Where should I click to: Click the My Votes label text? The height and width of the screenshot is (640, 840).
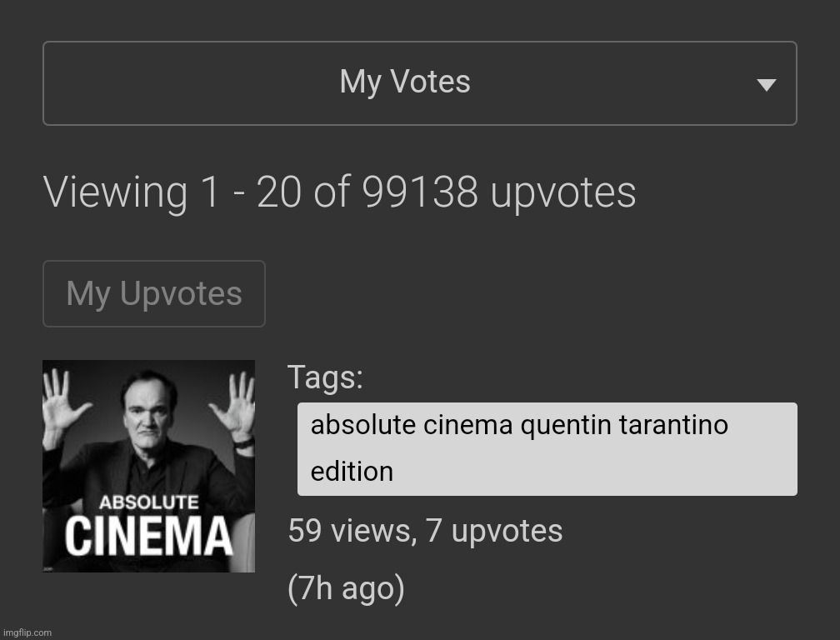pyautogui.click(x=405, y=82)
